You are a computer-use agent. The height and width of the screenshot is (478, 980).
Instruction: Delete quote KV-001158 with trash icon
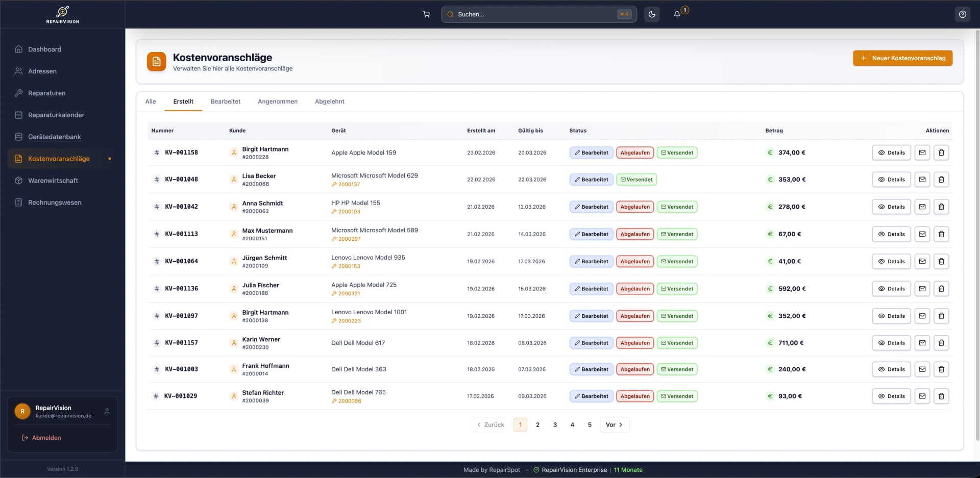click(x=941, y=153)
